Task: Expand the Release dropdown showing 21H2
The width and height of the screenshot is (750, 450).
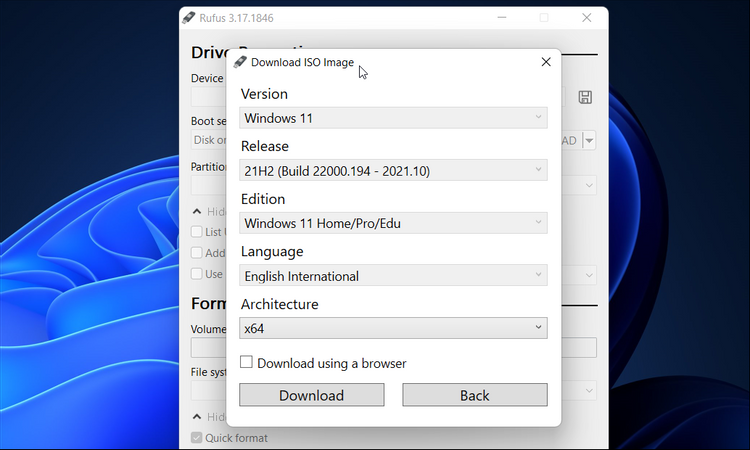Action: pyautogui.click(x=393, y=171)
